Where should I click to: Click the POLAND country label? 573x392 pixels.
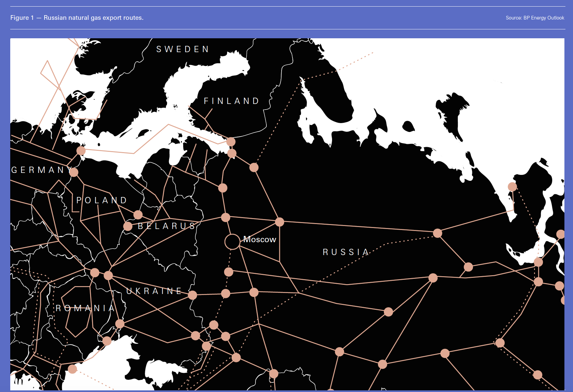point(102,200)
